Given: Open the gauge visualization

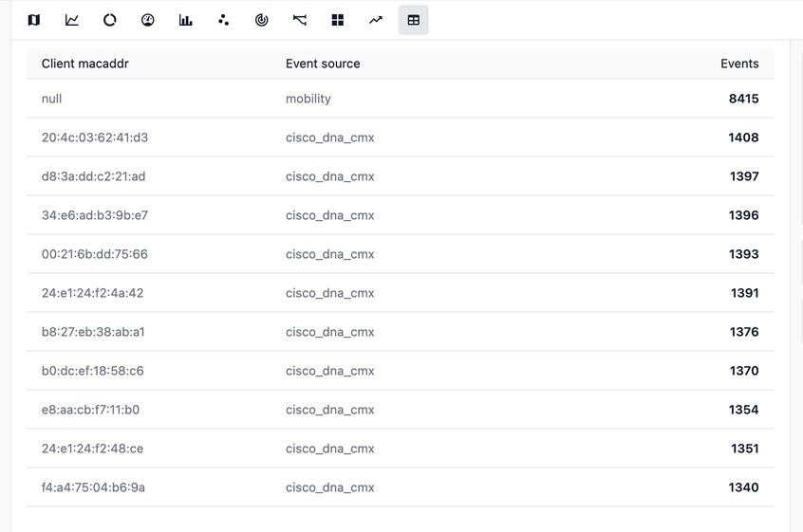Looking at the screenshot, I should [x=148, y=20].
